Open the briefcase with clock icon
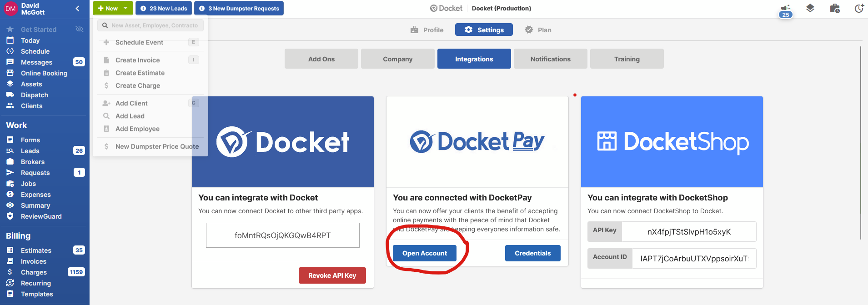868x305 pixels. (835, 8)
